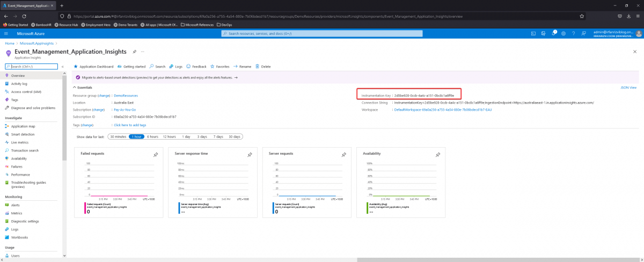Open the notifications bell icon
644x262 pixels.
pyautogui.click(x=554, y=33)
